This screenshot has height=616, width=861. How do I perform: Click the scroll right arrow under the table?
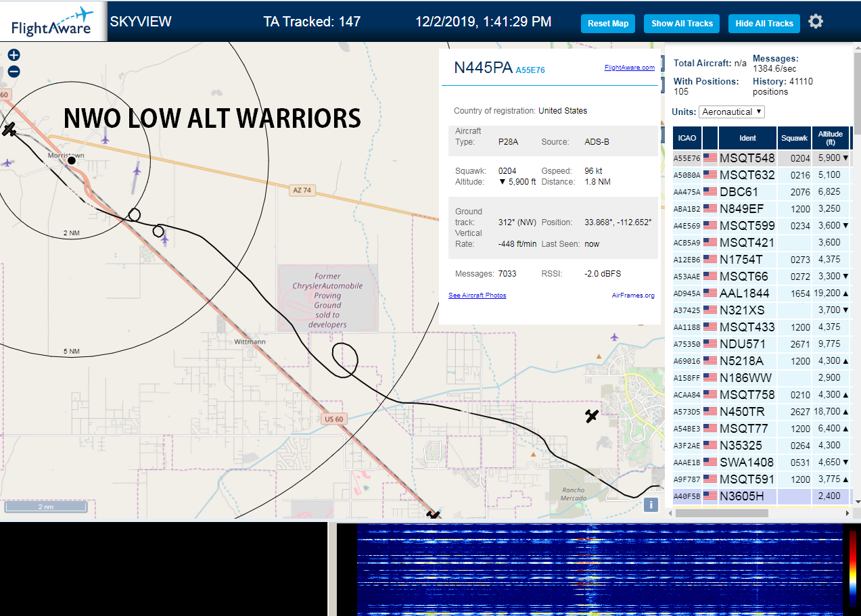847,513
